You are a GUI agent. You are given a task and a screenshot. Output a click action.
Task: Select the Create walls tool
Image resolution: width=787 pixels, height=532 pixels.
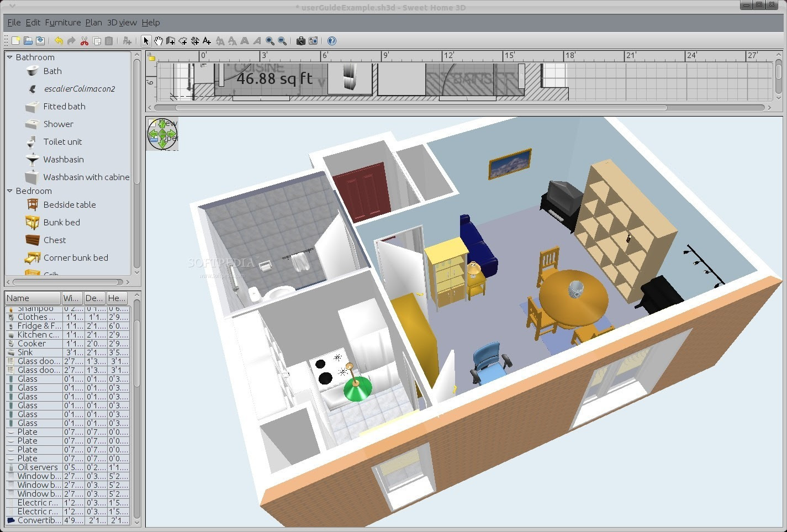pos(171,40)
